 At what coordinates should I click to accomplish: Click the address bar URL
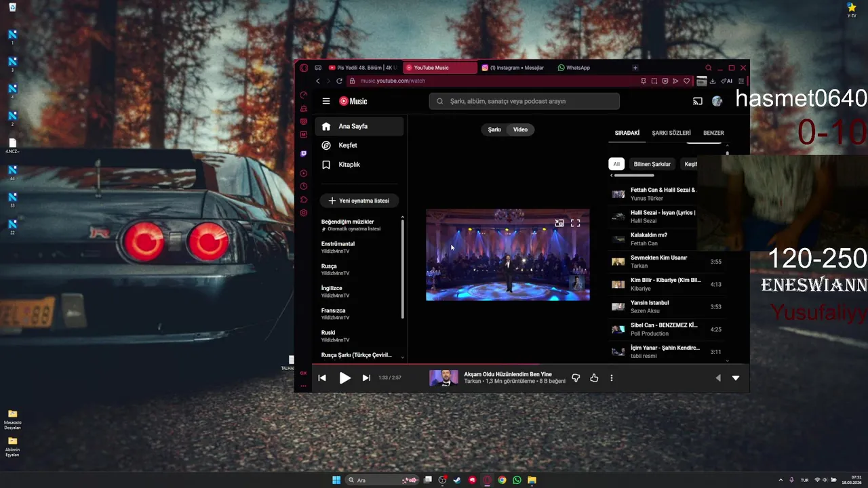pos(393,81)
